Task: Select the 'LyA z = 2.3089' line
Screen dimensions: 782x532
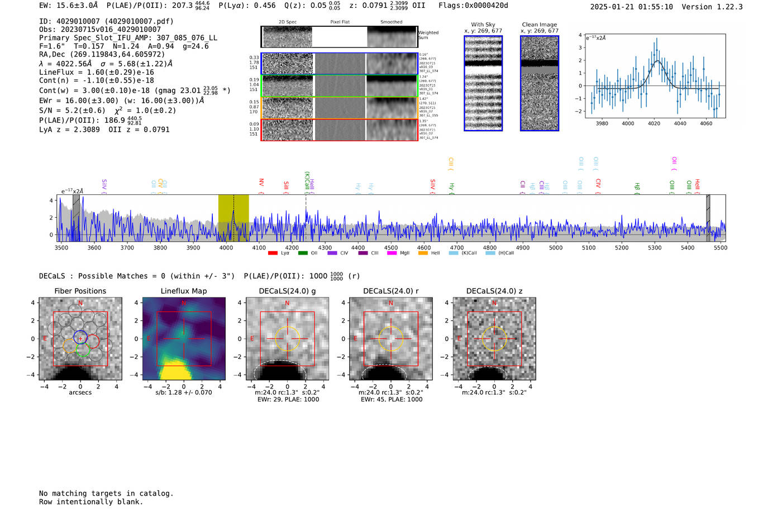Action: coord(70,130)
